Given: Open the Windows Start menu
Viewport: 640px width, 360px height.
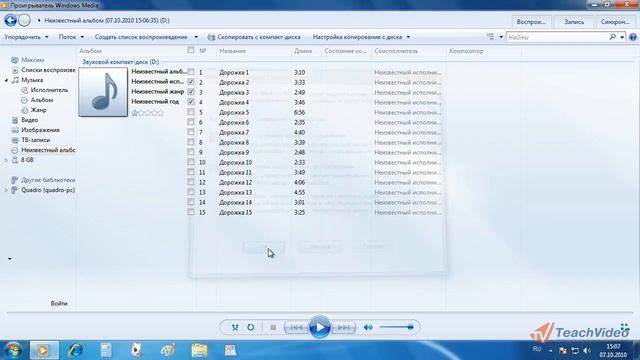Looking at the screenshot, I should [13, 350].
